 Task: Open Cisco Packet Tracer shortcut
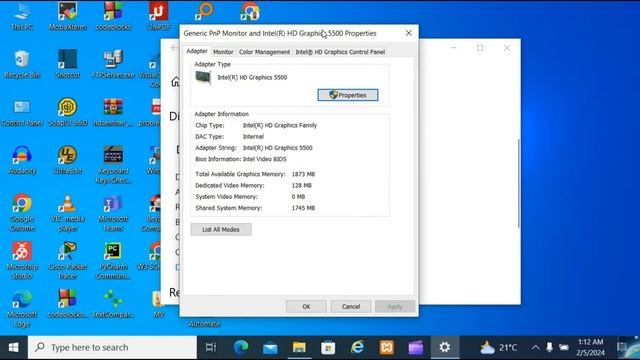pos(67,260)
